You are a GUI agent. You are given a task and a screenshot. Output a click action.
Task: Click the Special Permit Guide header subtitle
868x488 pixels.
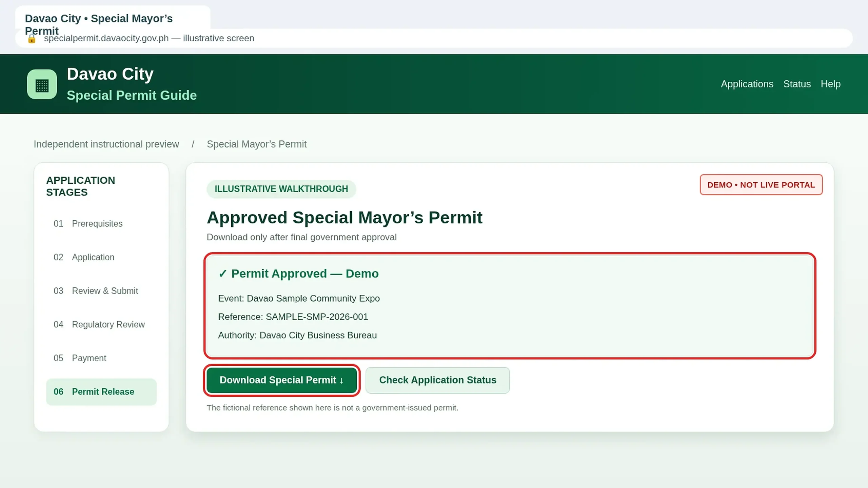tap(132, 96)
